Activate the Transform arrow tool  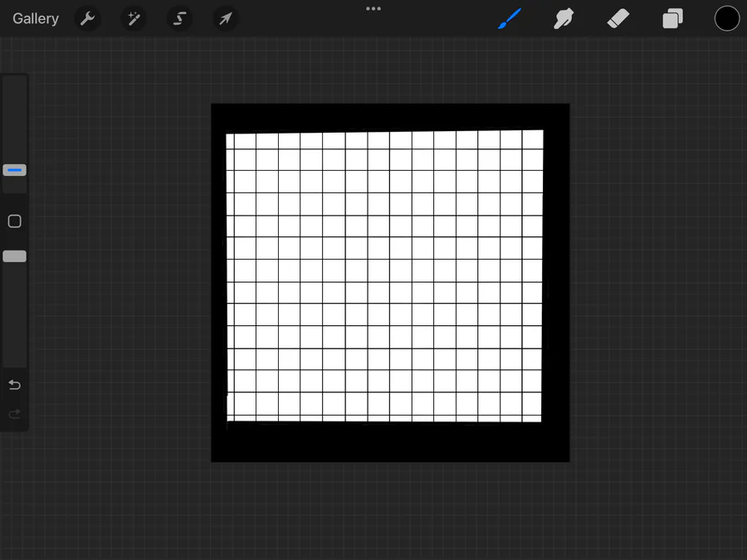coord(225,18)
